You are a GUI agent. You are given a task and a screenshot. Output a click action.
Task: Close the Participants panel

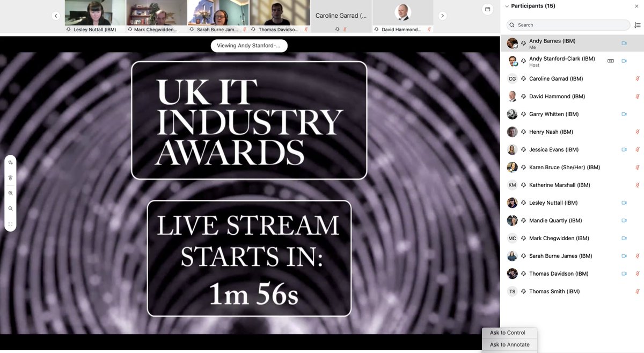636,6
